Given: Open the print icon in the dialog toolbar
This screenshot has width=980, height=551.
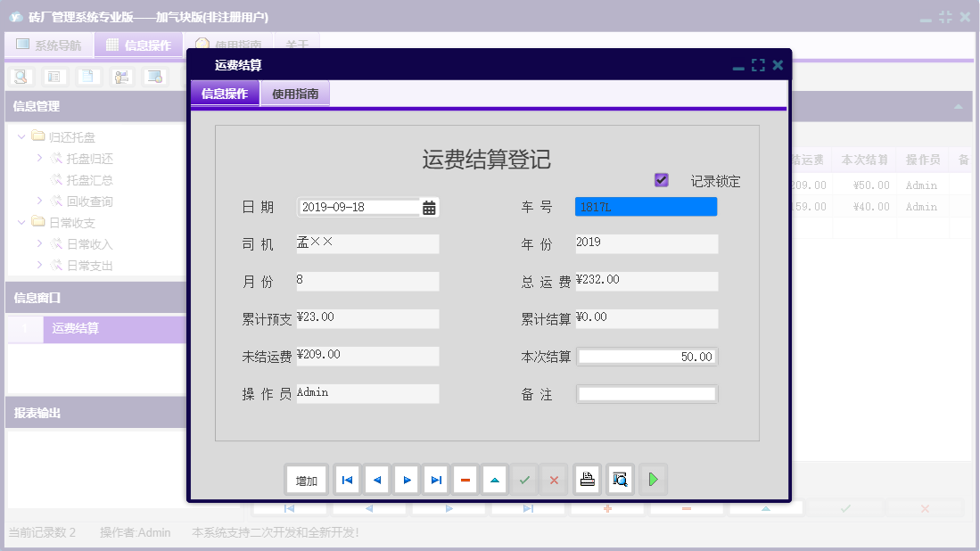Looking at the screenshot, I should coord(587,479).
